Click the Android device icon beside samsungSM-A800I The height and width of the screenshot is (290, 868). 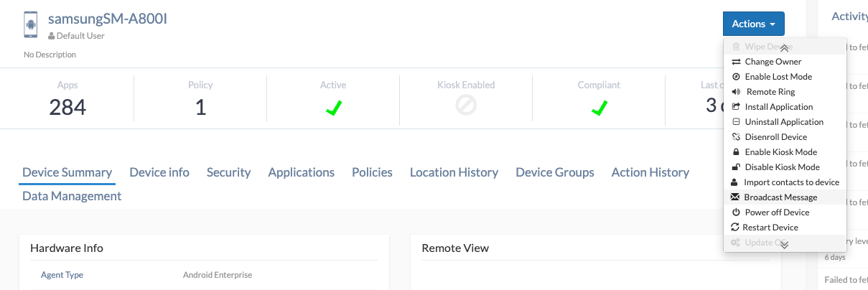[31, 24]
